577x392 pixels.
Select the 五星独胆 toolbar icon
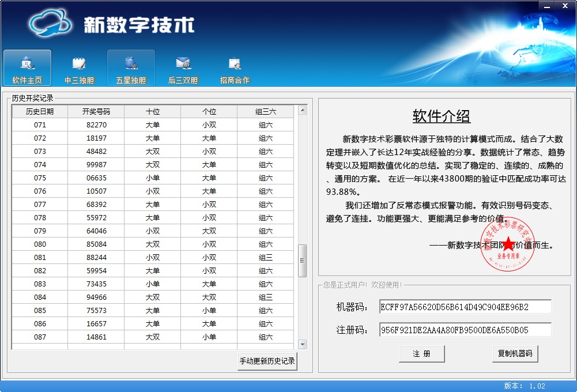point(131,63)
